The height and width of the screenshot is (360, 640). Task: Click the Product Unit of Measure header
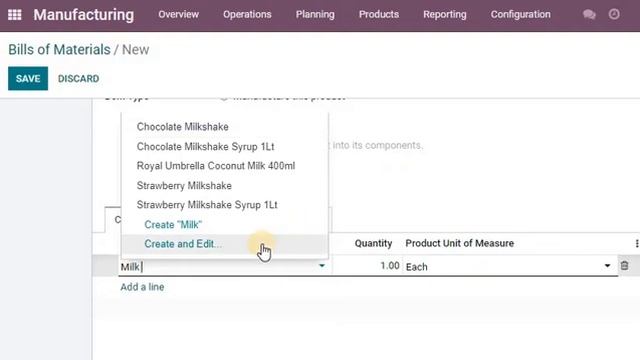(460, 244)
